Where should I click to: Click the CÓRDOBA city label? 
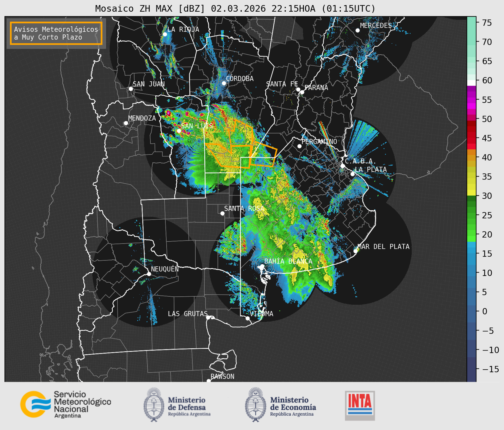240,79
